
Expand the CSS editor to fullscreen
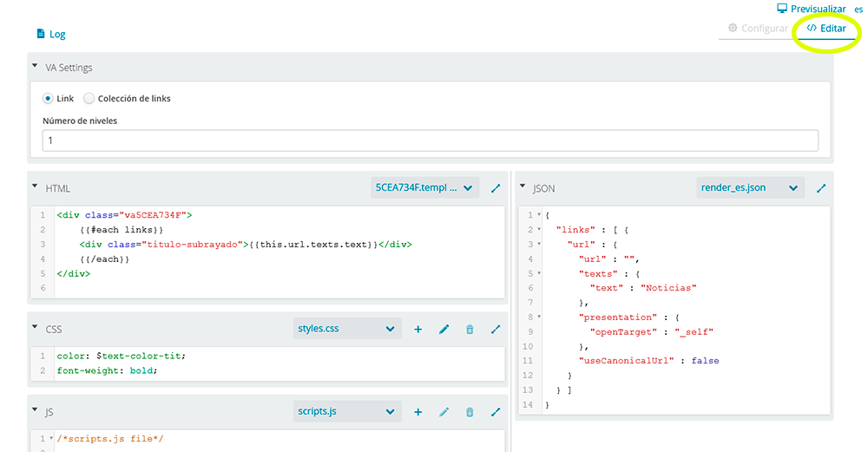point(496,329)
